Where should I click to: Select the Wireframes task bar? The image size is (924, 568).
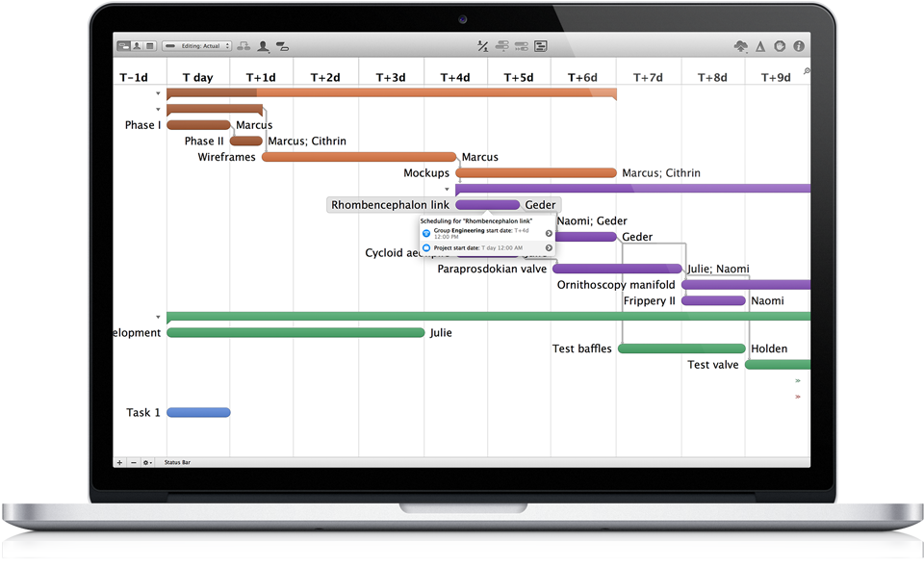tap(359, 157)
